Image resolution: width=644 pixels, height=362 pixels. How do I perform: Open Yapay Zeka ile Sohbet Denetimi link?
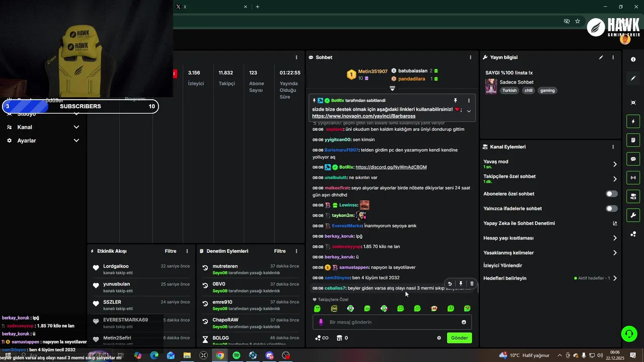pos(519,223)
